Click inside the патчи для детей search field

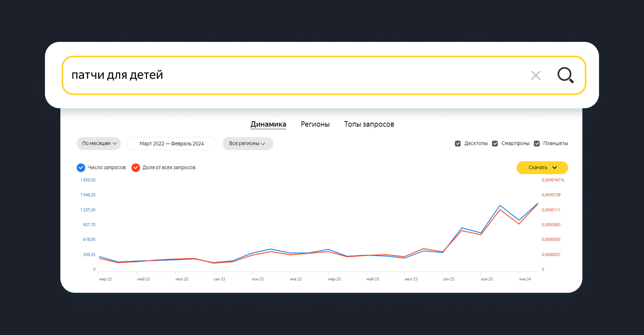[295, 75]
